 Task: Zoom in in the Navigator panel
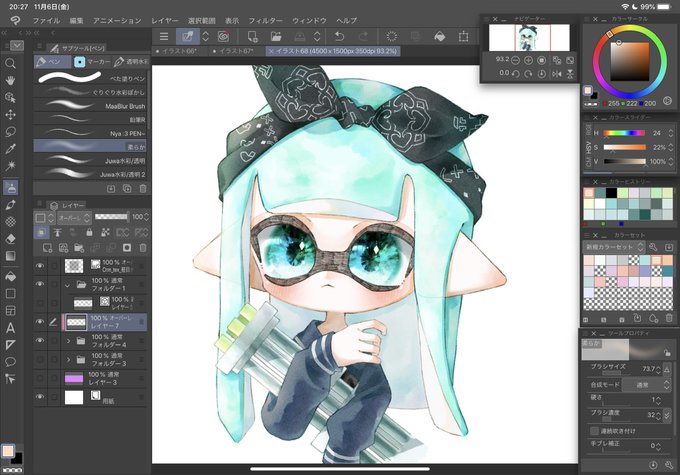tap(528, 60)
